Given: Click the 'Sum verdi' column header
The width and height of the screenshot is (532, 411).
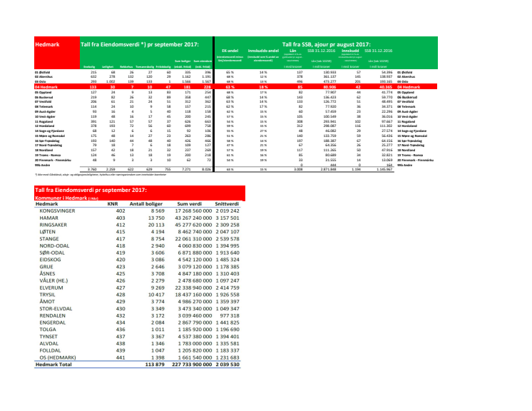Looking at the screenshot, I should (189, 204).
